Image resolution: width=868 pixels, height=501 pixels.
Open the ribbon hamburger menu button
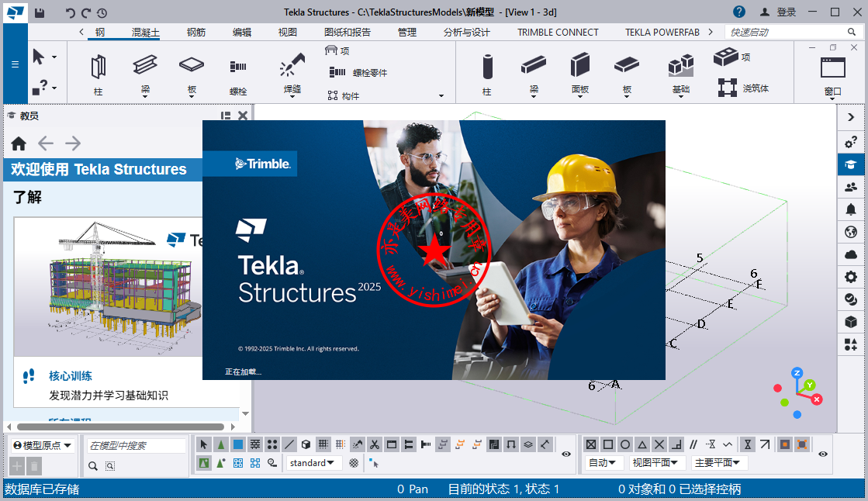click(15, 64)
